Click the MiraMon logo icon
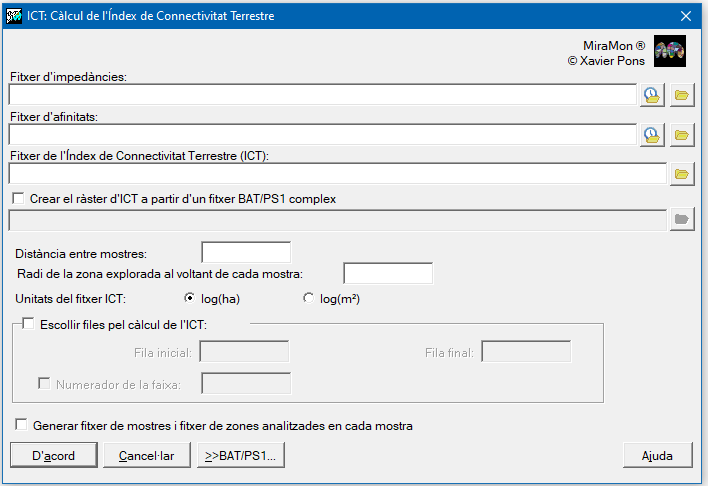The width and height of the screenshot is (708, 486). 668,52
